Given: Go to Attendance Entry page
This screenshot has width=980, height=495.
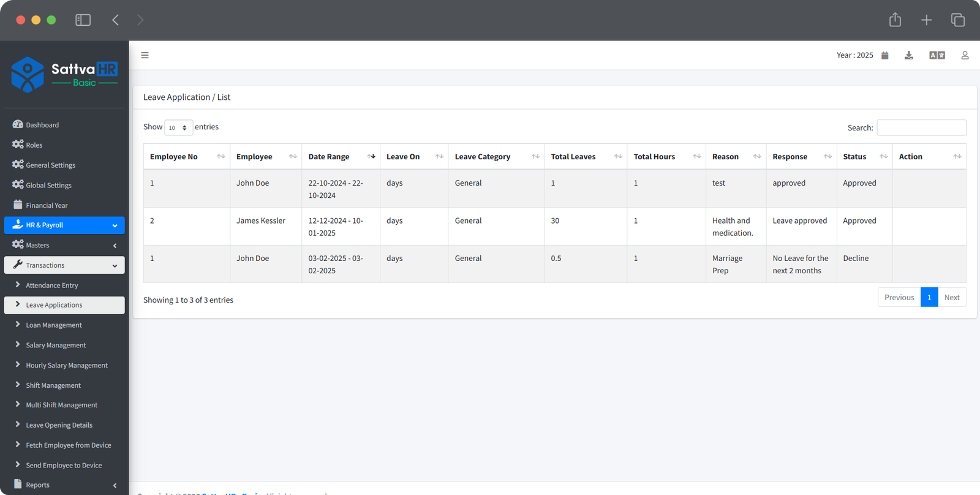Looking at the screenshot, I should (52, 285).
